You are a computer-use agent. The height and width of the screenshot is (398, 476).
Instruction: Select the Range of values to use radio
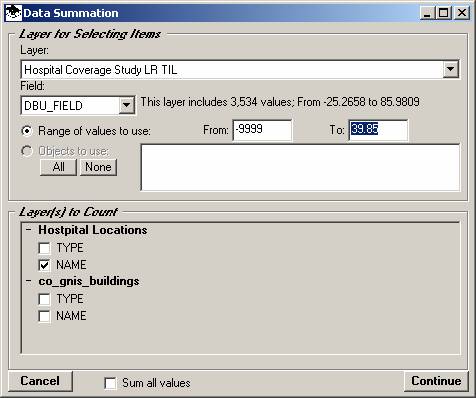pos(27,131)
